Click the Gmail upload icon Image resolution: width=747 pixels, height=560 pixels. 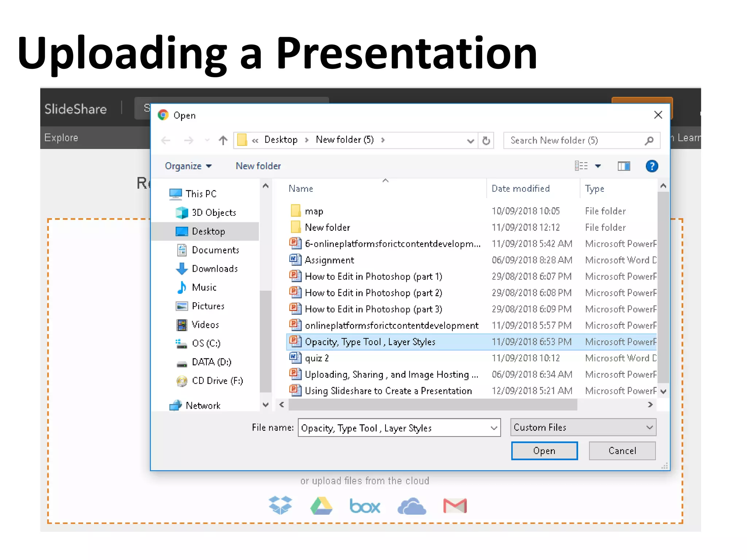pyautogui.click(x=455, y=506)
